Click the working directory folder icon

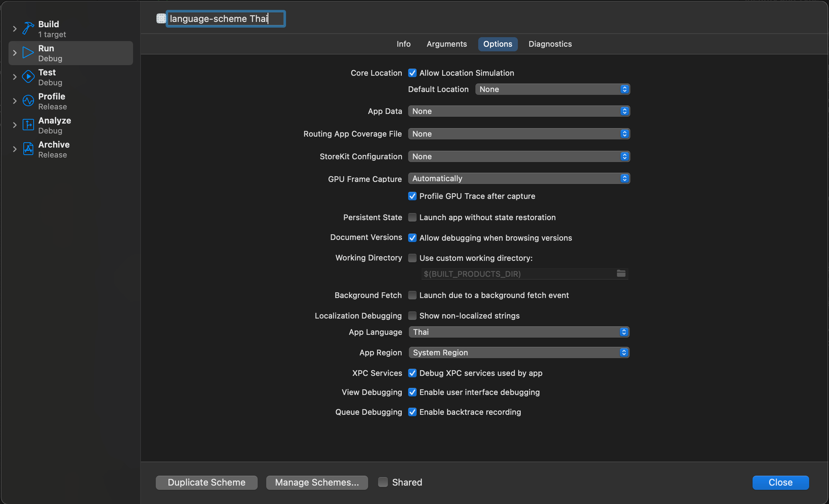click(x=621, y=273)
